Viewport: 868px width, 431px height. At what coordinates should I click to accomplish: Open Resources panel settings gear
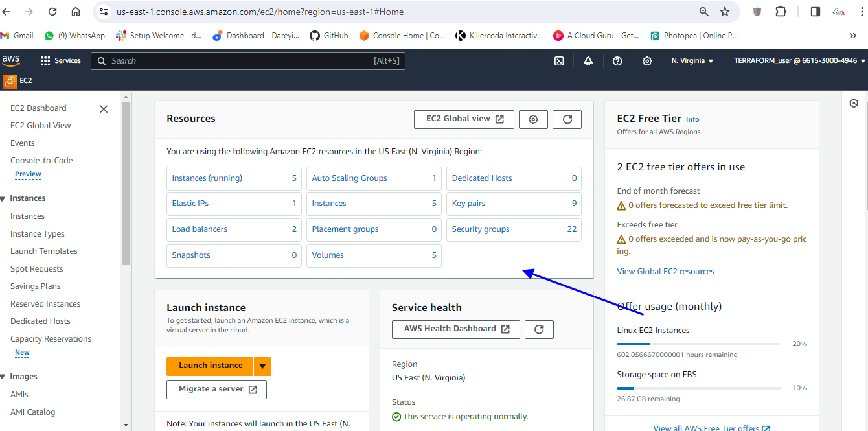(533, 119)
